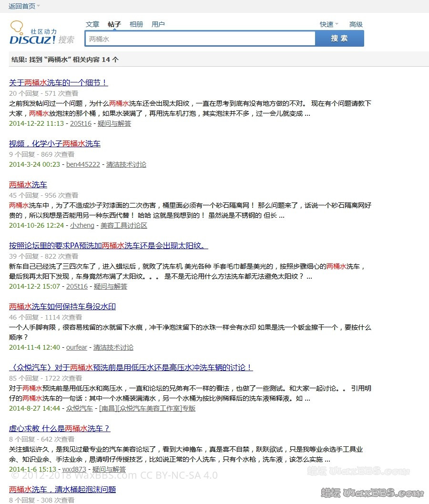Click the Discuz! logo icon
Image resolution: width=429 pixels, height=504 pixels.
(32, 33)
